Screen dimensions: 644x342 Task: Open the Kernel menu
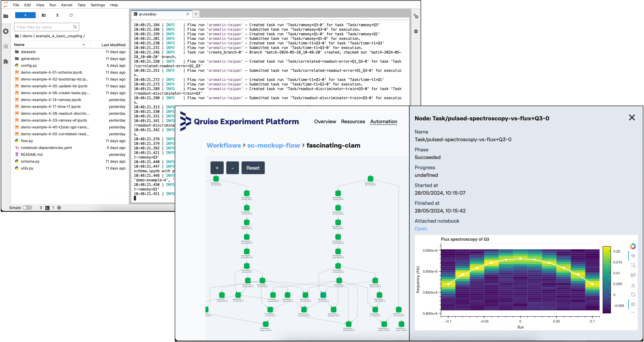(67, 5)
